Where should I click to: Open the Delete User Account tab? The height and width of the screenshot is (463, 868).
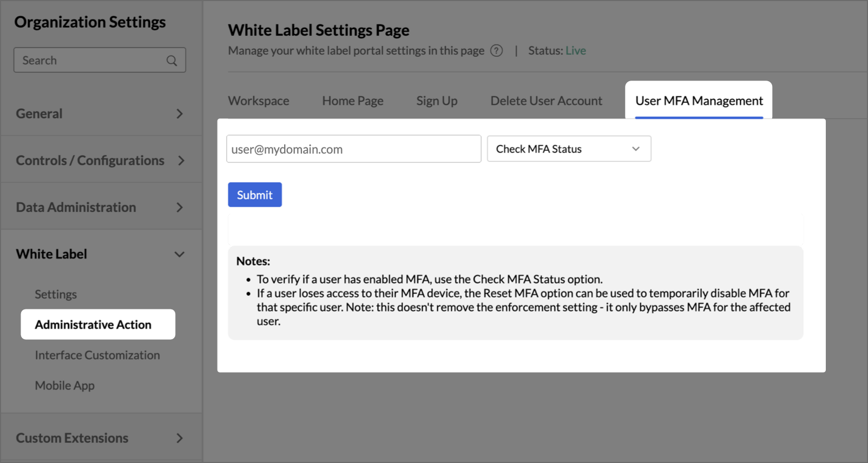pyautogui.click(x=546, y=101)
